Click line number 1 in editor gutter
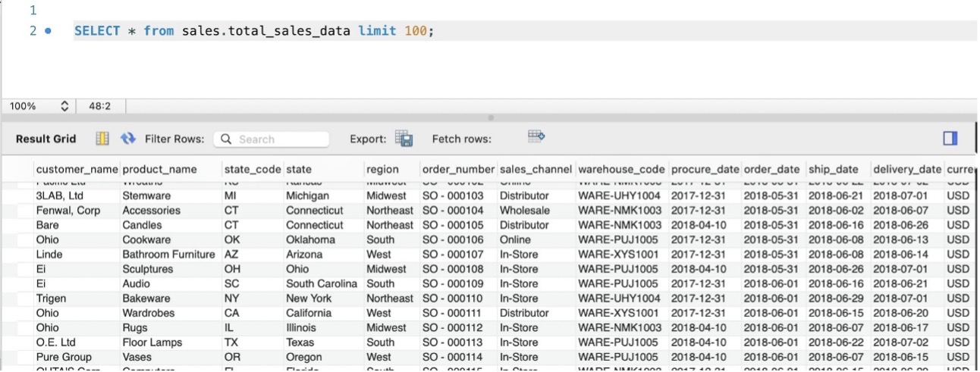 coord(33,11)
